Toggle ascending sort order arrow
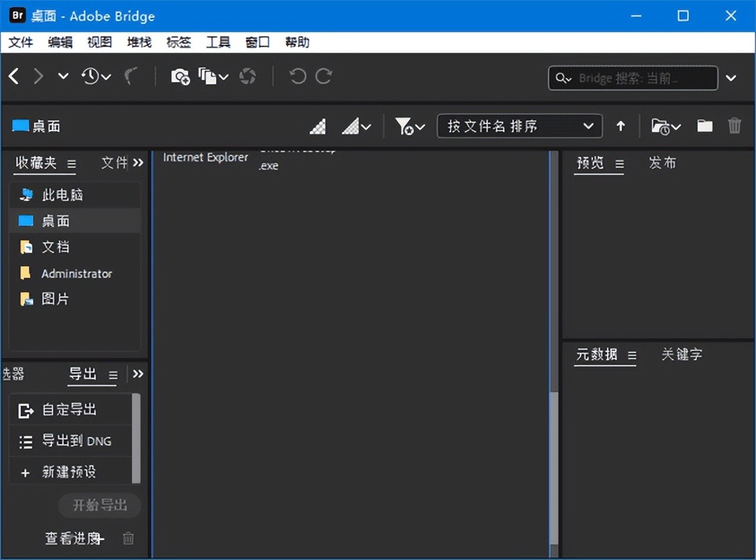This screenshot has height=560, width=756. tap(621, 126)
